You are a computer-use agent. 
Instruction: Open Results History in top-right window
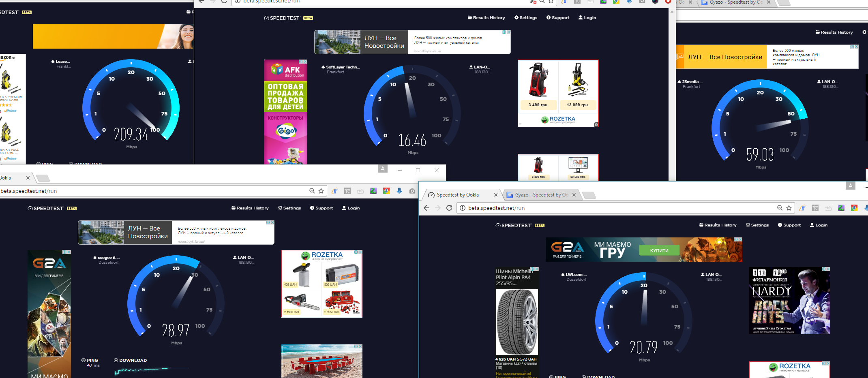[834, 32]
